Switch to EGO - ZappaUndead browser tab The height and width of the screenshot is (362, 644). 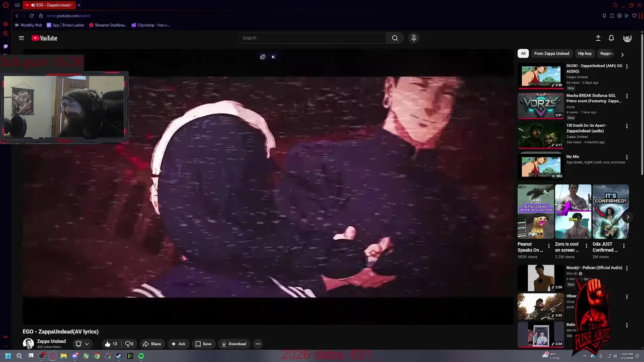[x=49, y=5]
